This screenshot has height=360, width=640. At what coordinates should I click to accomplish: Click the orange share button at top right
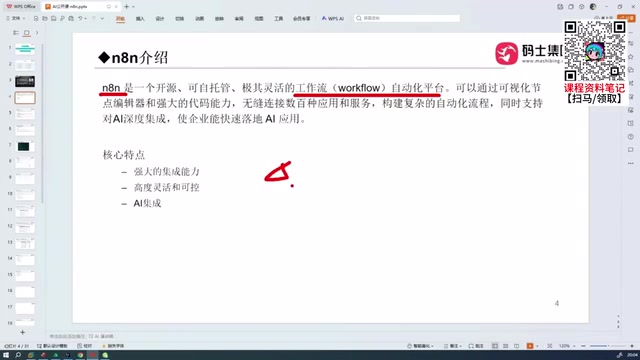(x=627, y=18)
